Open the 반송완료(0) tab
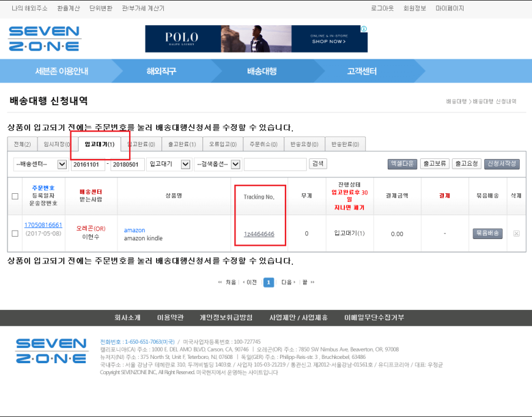Screen dimensions: 532x417 point(345,144)
